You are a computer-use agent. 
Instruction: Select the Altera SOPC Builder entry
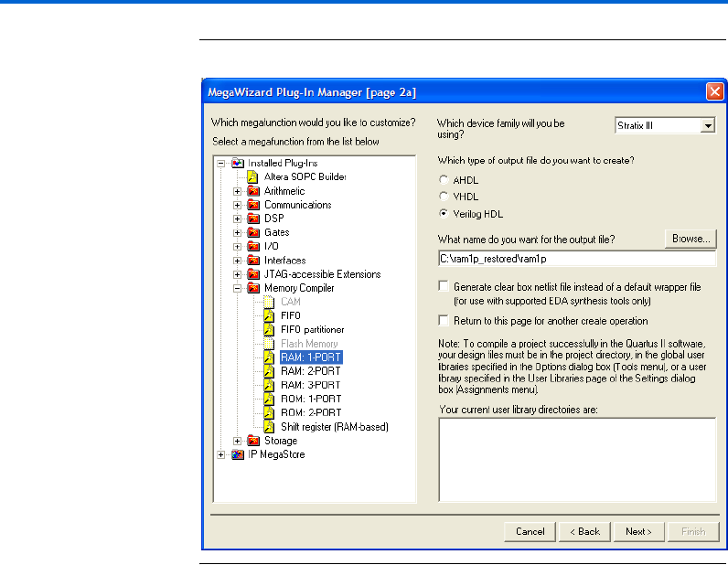305,176
